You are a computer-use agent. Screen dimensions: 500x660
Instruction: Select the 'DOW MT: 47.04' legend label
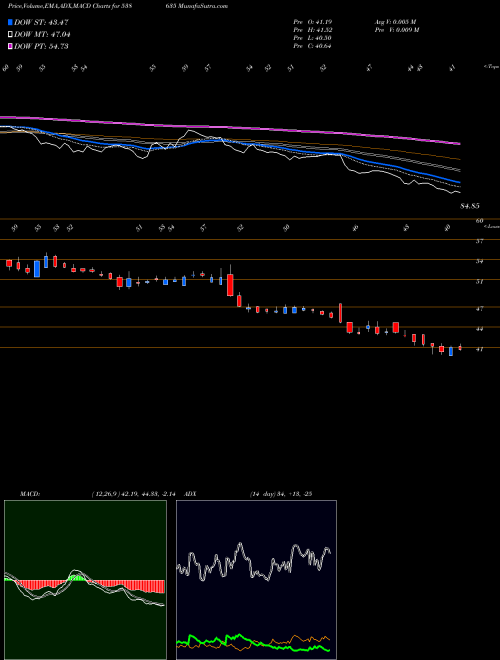[x=42, y=35]
